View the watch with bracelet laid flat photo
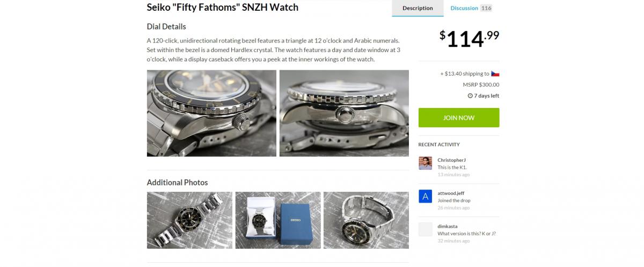Screen dimensions: 644x267 pyautogui.click(x=189, y=220)
